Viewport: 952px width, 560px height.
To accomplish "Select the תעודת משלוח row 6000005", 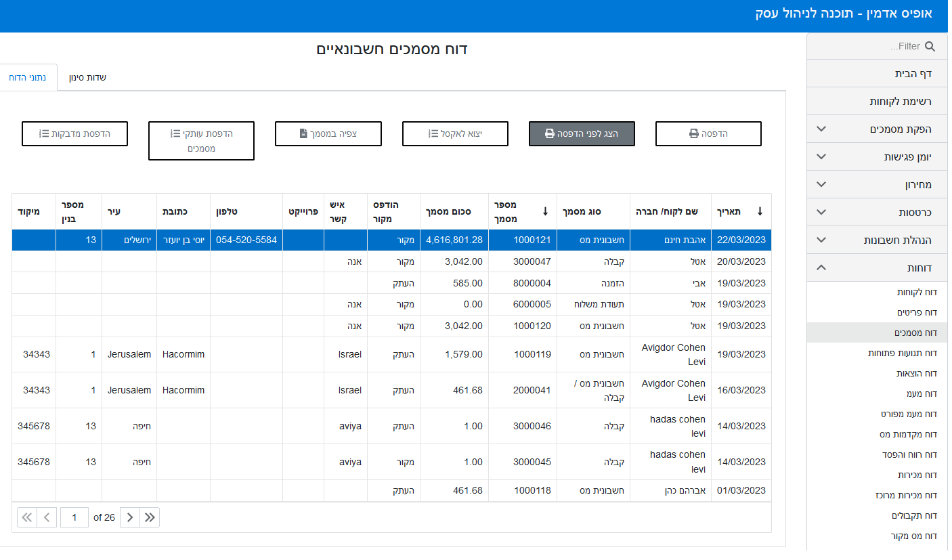I will pyautogui.click(x=391, y=305).
